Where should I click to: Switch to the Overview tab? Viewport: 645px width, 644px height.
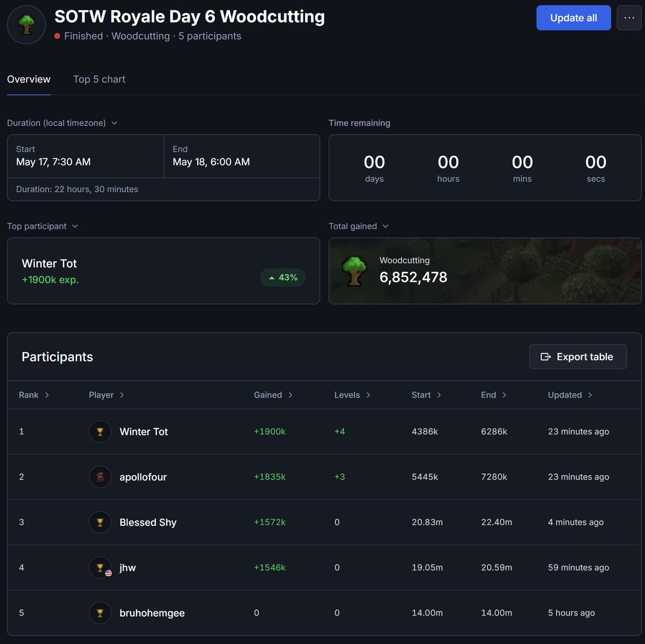[x=28, y=79]
